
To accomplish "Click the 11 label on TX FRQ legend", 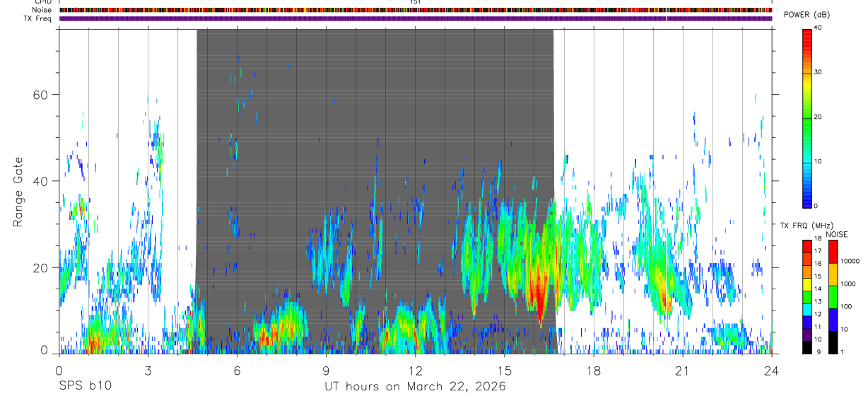I will tap(818, 327).
